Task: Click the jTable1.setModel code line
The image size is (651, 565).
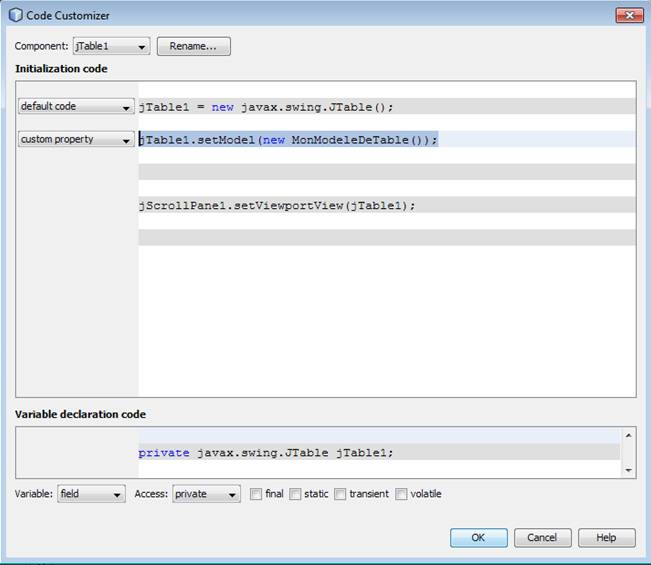Action: tap(288, 140)
